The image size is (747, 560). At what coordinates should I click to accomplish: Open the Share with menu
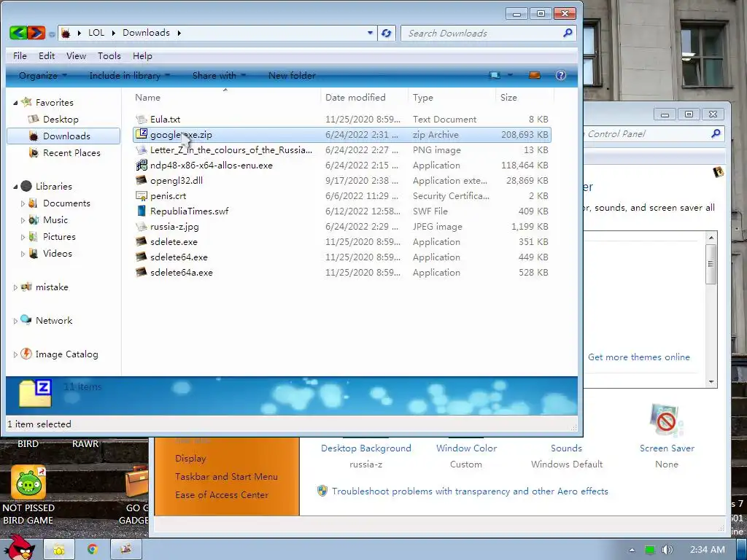(x=219, y=75)
